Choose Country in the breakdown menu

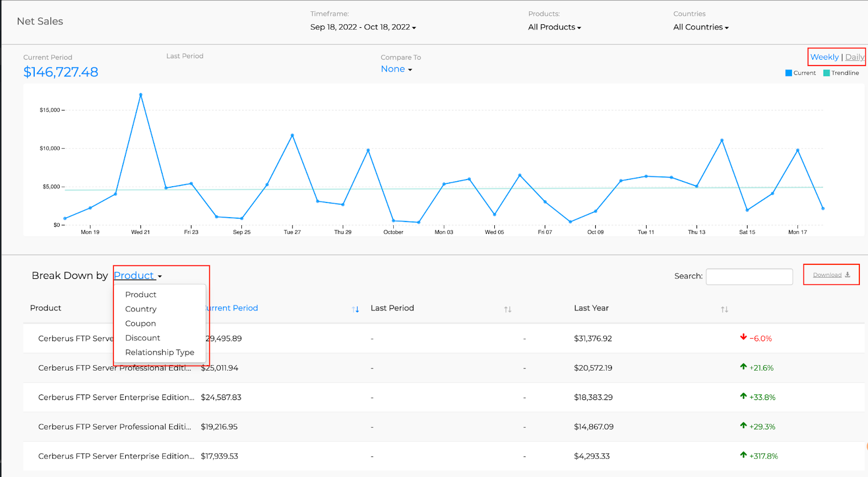point(141,309)
